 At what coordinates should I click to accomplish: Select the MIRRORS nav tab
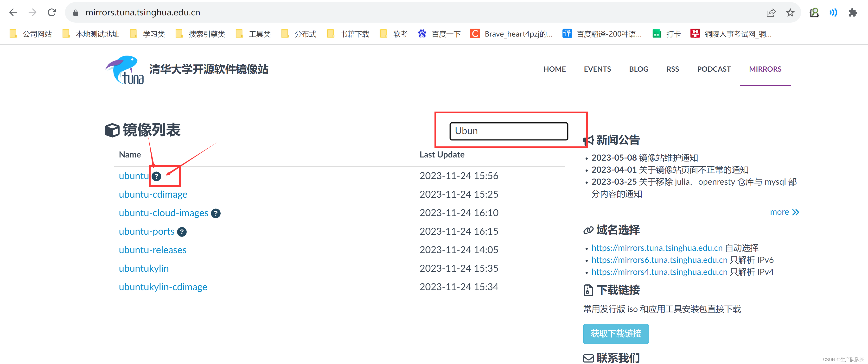[765, 69]
